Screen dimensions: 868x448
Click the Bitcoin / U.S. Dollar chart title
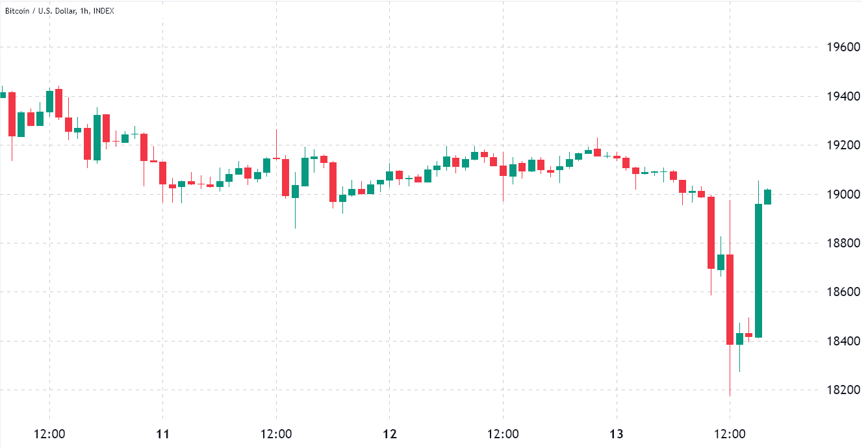pos(59,11)
